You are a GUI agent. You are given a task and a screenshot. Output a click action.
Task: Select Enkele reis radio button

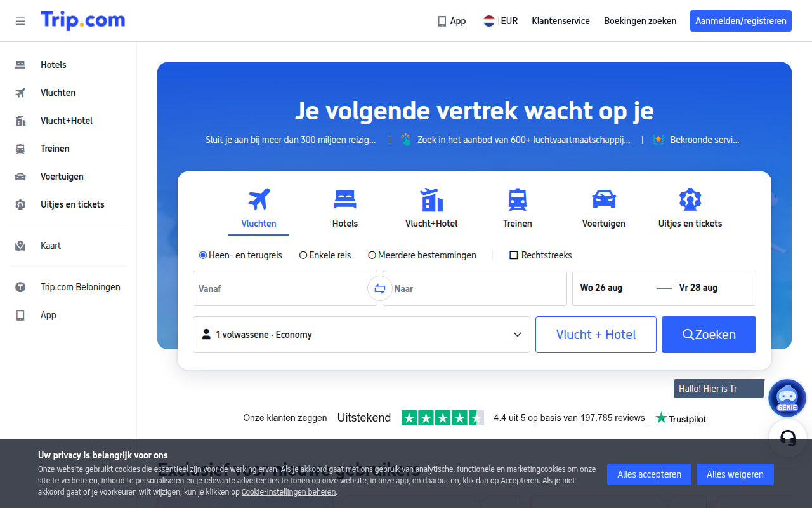click(303, 255)
